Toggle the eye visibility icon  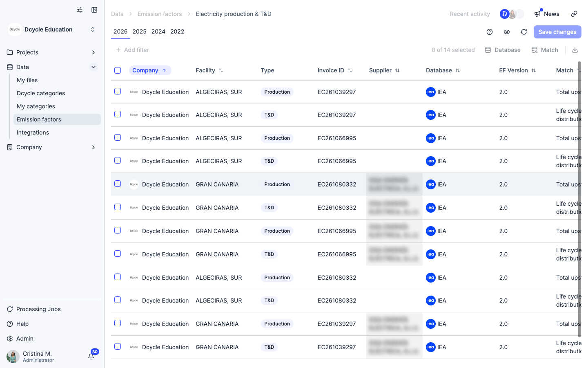pyautogui.click(x=507, y=32)
